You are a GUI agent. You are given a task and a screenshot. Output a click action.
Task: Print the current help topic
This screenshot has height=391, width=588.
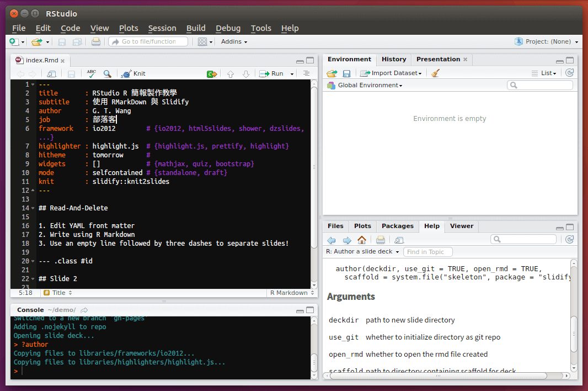(380, 240)
